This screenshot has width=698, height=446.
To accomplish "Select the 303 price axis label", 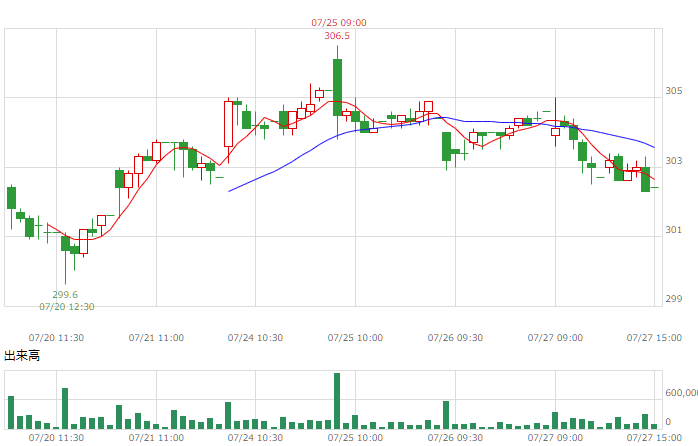I will (674, 161).
